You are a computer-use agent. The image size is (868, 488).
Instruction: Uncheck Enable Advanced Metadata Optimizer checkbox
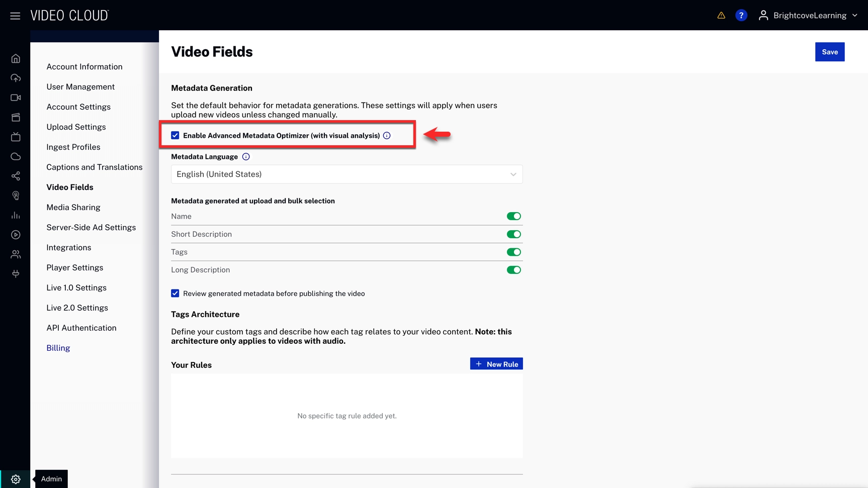coord(175,135)
